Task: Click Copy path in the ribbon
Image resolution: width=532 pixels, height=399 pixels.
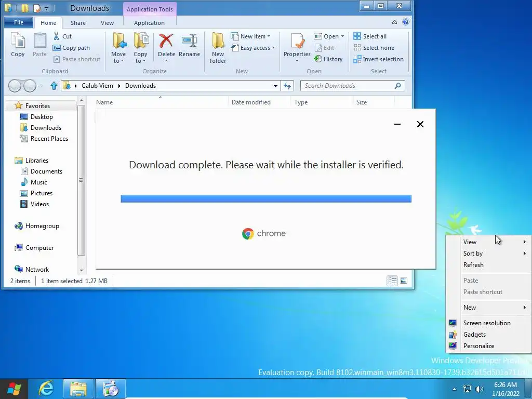Action: click(72, 48)
